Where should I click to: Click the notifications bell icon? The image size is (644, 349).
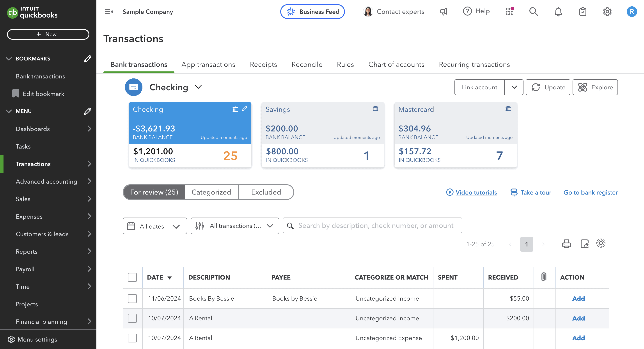[557, 12]
